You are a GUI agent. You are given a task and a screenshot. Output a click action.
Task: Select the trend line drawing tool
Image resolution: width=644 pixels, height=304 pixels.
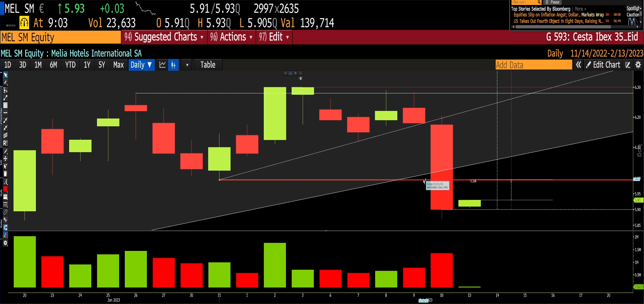pyautogui.click(x=5, y=98)
